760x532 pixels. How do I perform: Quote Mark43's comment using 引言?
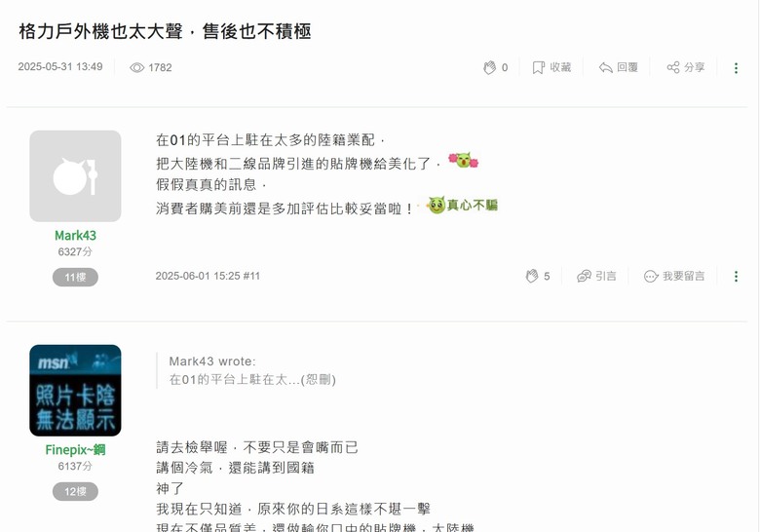(596, 276)
